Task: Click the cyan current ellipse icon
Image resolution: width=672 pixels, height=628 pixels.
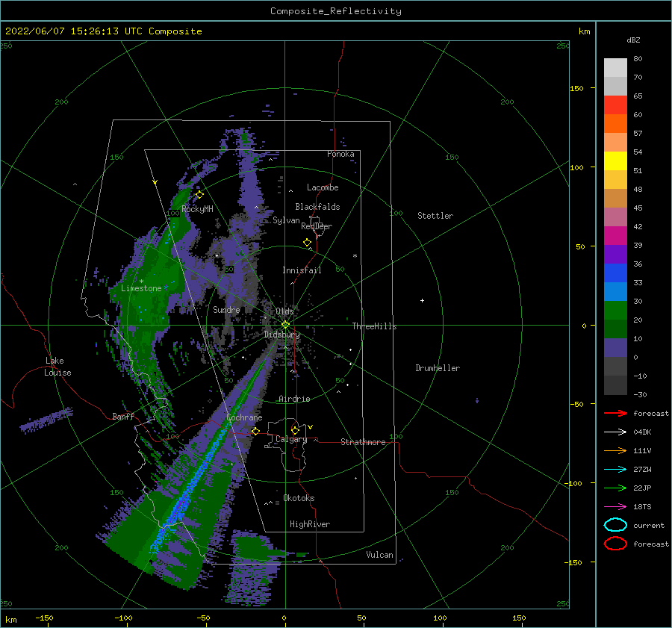Action: tap(615, 525)
